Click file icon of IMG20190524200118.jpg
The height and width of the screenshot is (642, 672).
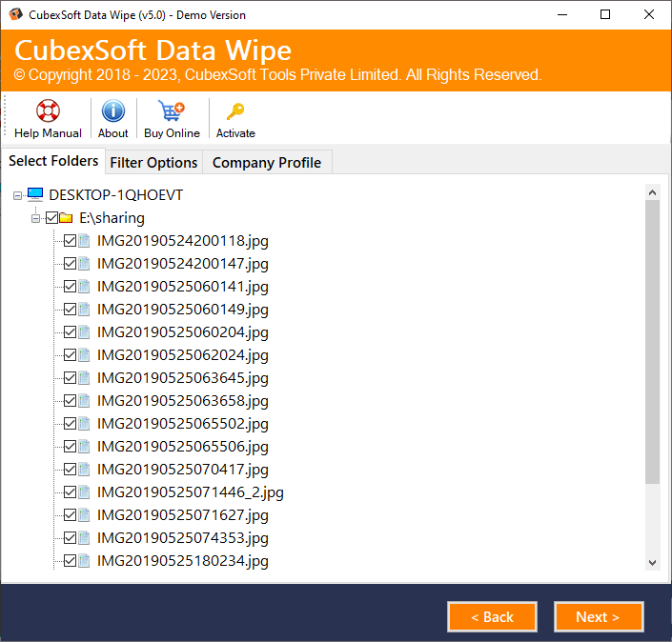85,241
